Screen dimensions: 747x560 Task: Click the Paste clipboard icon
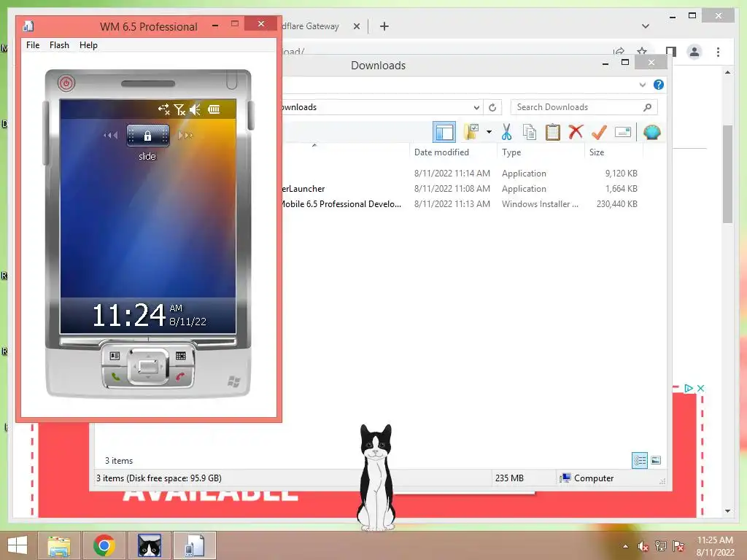(x=553, y=132)
